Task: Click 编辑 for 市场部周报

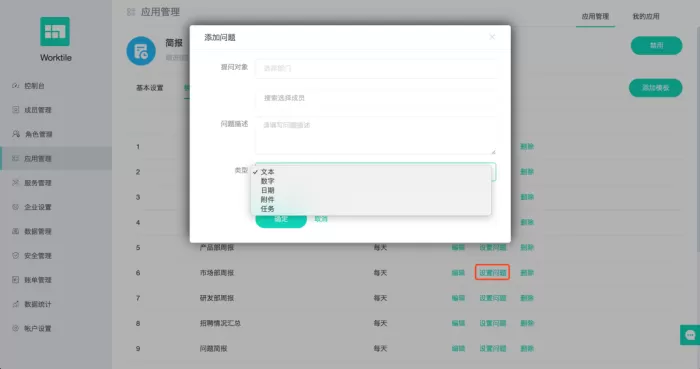Action: (458, 273)
